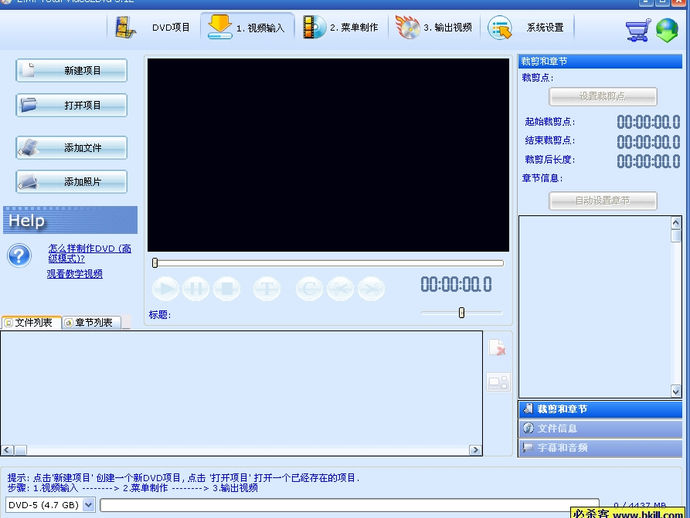Image resolution: width=690 pixels, height=518 pixels.
Task: Click 新建项目 button
Action: coord(72,70)
